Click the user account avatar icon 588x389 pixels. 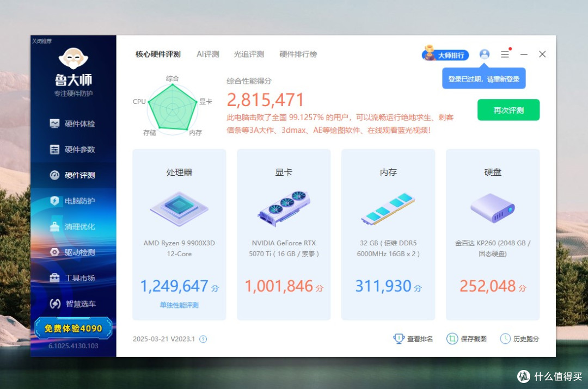coord(485,54)
